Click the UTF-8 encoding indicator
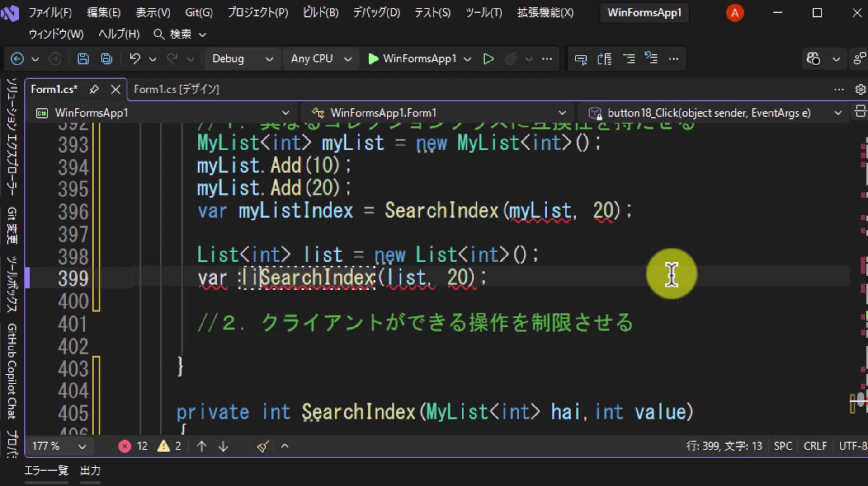Image resolution: width=868 pixels, height=486 pixels. click(853, 446)
